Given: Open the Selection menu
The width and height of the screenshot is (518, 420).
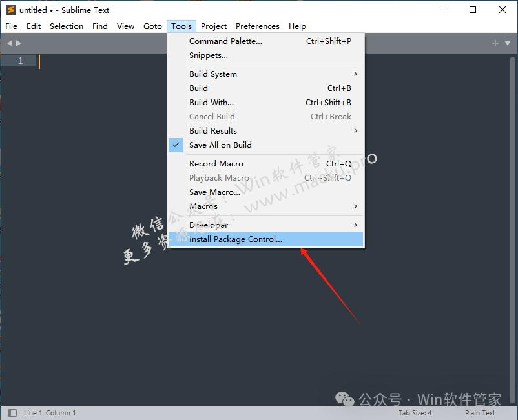Looking at the screenshot, I should tap(67, 26).
